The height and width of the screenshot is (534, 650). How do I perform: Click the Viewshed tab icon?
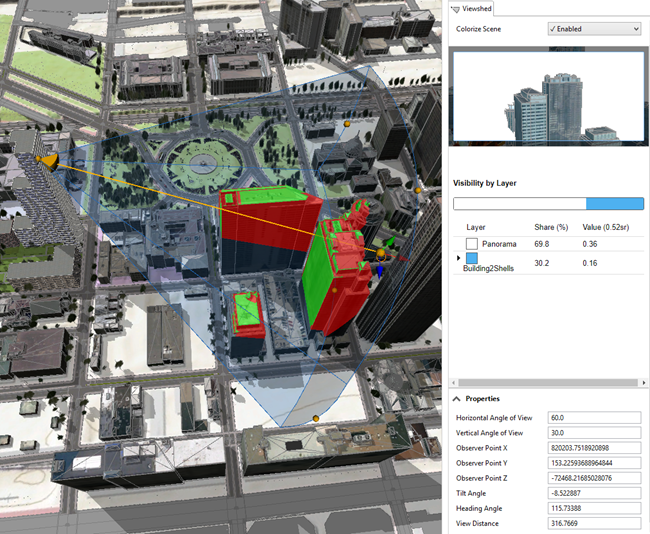[x=455, y=9]
